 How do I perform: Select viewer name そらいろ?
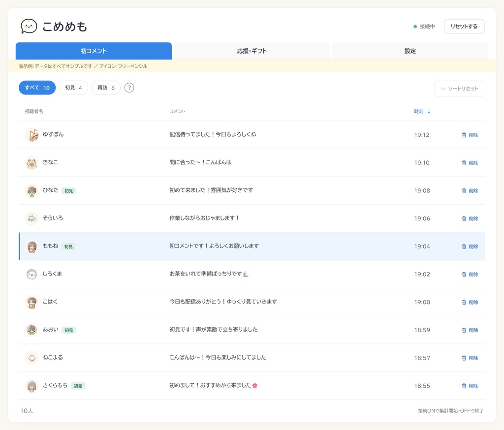[53, 218]
